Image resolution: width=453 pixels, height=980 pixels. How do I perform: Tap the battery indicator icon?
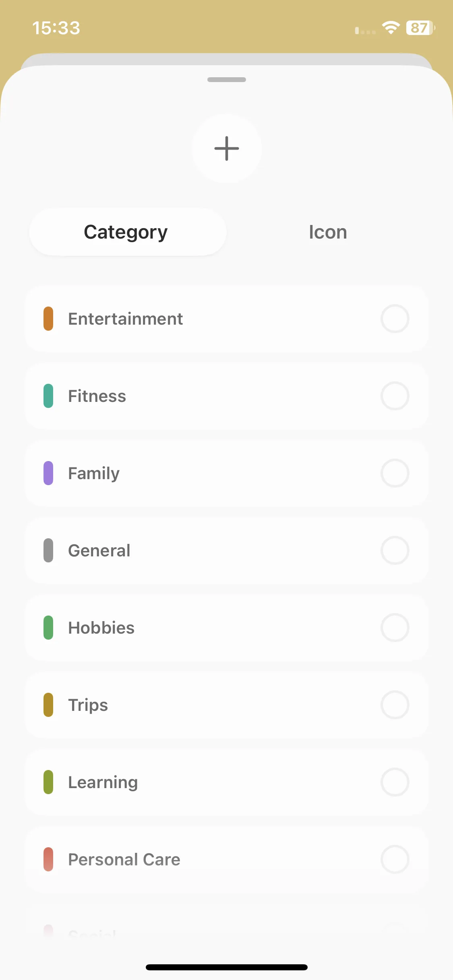click(420, 28)
